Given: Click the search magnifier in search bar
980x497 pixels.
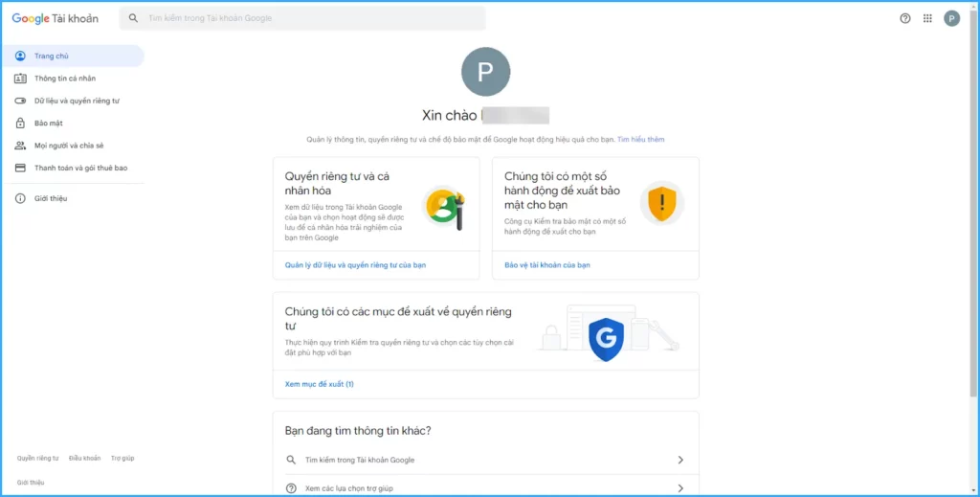Looking at the screenshot, I should (x=133, y=18).
